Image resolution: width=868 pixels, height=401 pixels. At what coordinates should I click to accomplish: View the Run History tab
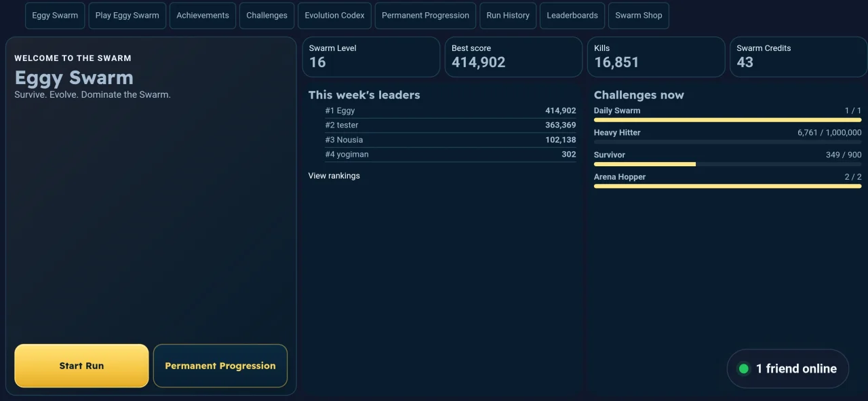pyautogui.click(x=508, y=16)
